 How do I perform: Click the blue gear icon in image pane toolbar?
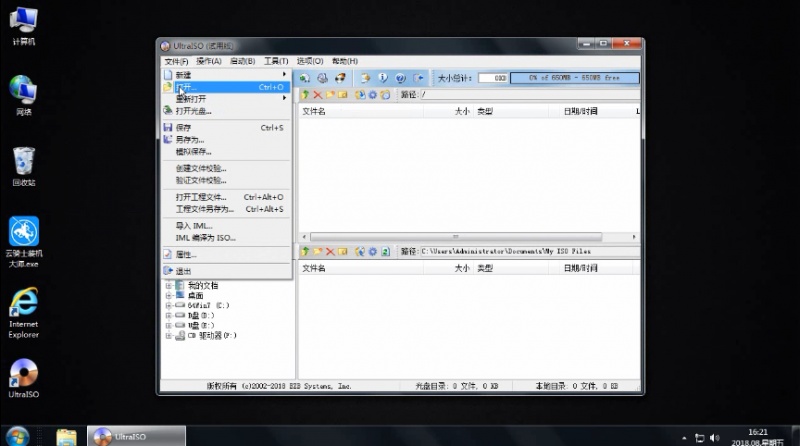point(373,95)
